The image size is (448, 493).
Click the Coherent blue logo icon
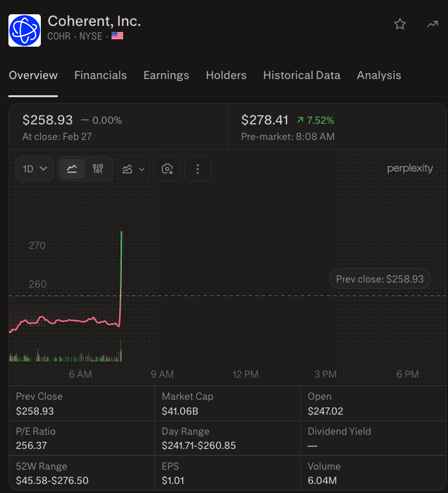click(25, 30)
